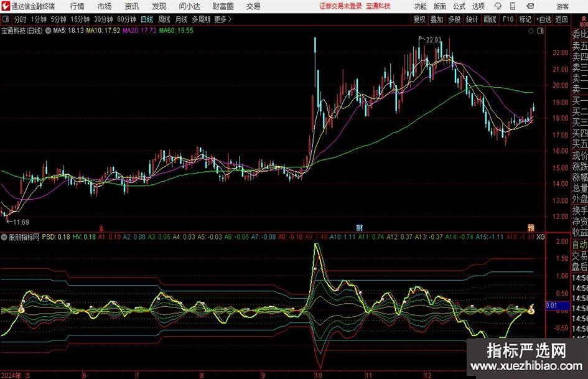Click the 多股 multi-stock button
The image size is (588, 379).
[x=454, y=19]
